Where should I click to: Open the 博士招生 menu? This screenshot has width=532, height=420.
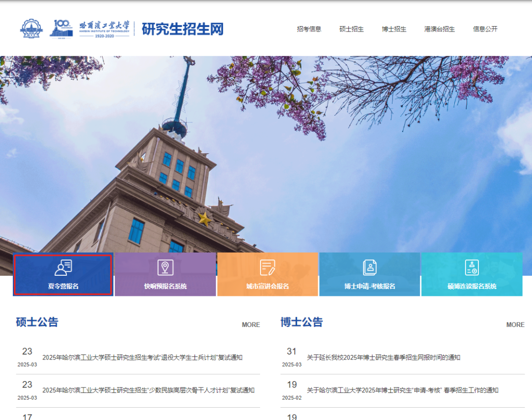394,29
